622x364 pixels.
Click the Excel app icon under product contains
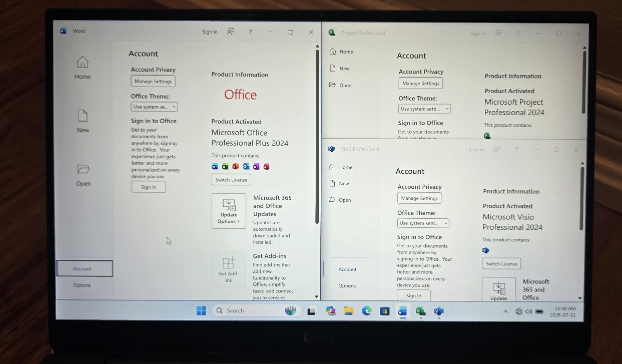pyautogui.click(x=225, y=167)
